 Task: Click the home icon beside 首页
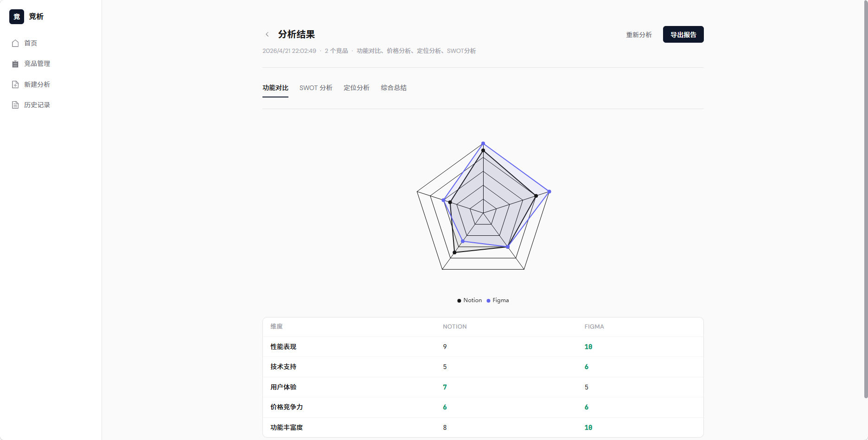[x=15, y=43]
